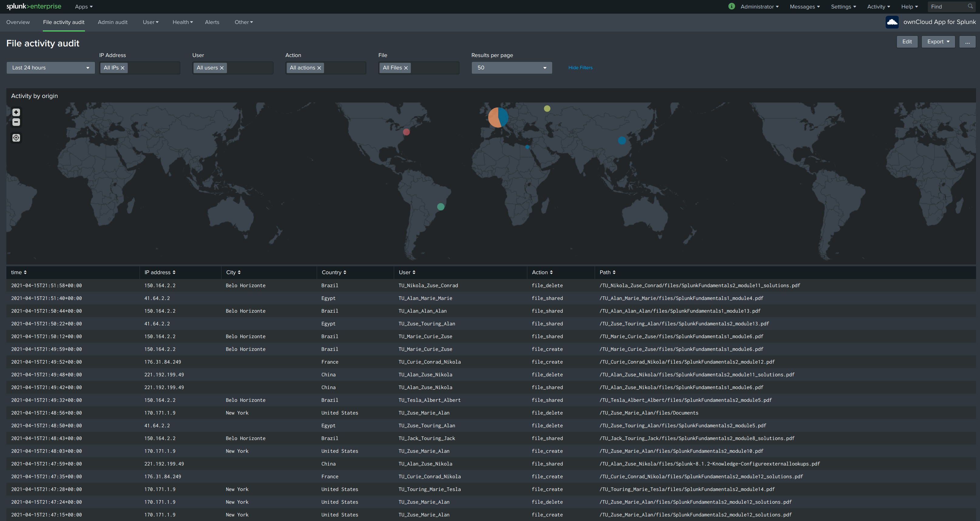
Task: Click the Edit dashboard button
Action: click(907, 42)
